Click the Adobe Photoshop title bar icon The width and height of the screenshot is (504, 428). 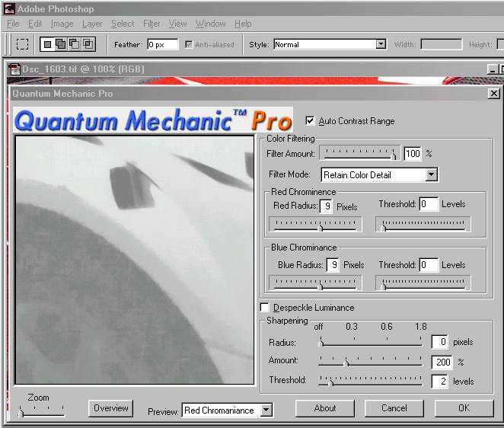click(9, 8)
